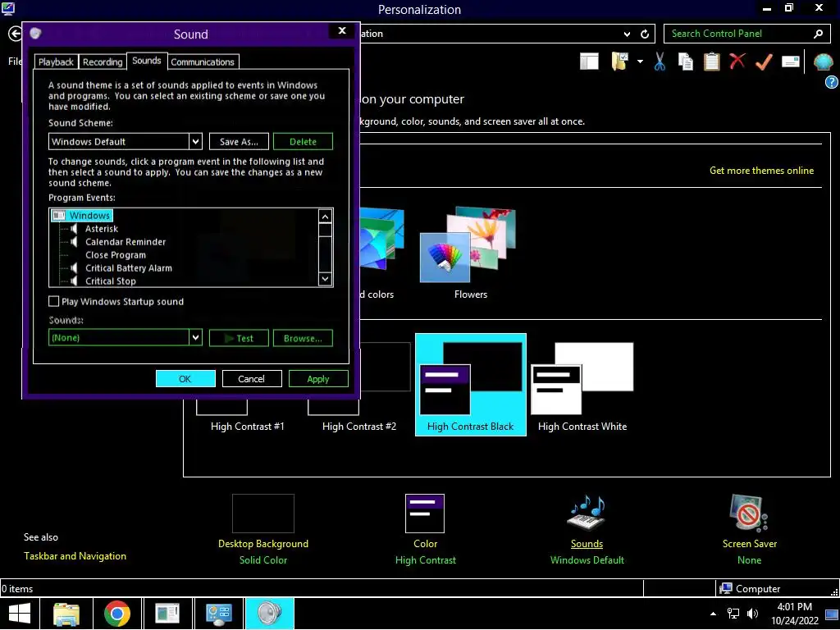The height and width of the screenshot is (630, 840).
Task: Open the Taskbar and Navigation link
Action: coord(75,556)
